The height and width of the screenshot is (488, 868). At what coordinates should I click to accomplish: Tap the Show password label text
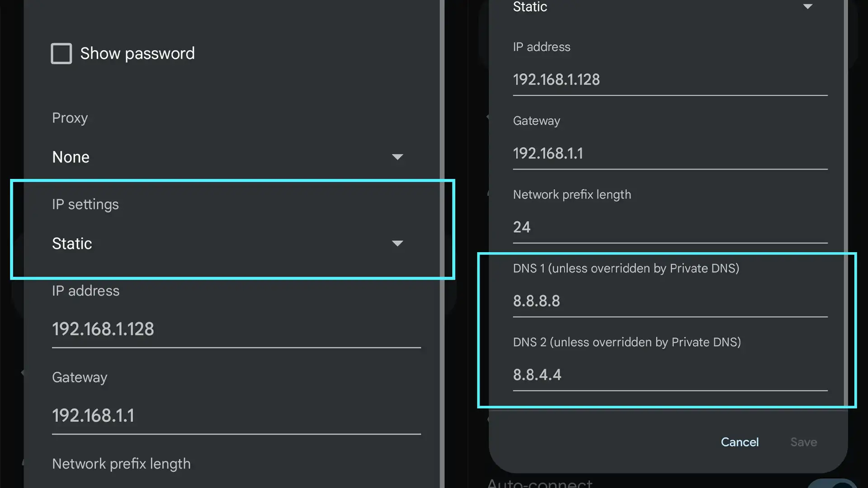pos(137,53)
